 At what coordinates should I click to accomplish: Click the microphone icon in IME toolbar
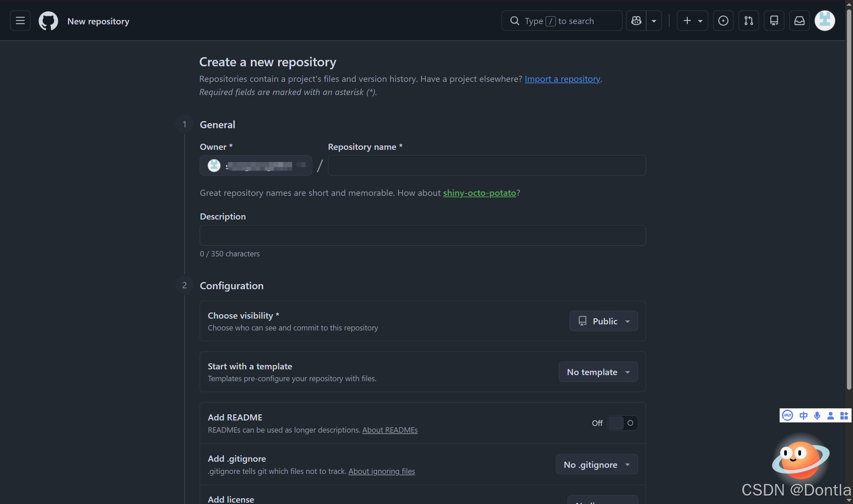(x=817, y=415)
